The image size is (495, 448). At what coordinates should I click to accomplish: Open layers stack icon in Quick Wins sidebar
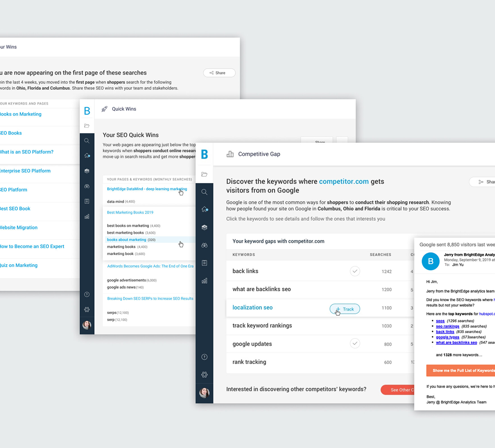coord(87,171)
